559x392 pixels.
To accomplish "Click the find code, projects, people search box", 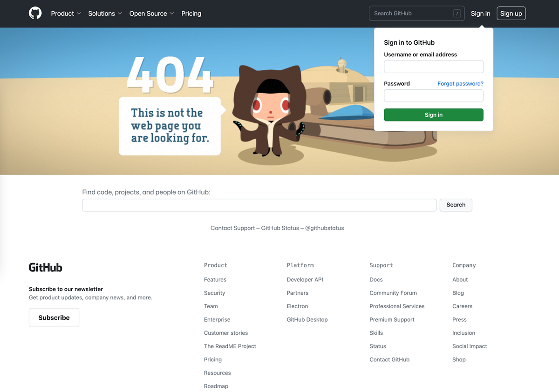I will pos(259,205).
